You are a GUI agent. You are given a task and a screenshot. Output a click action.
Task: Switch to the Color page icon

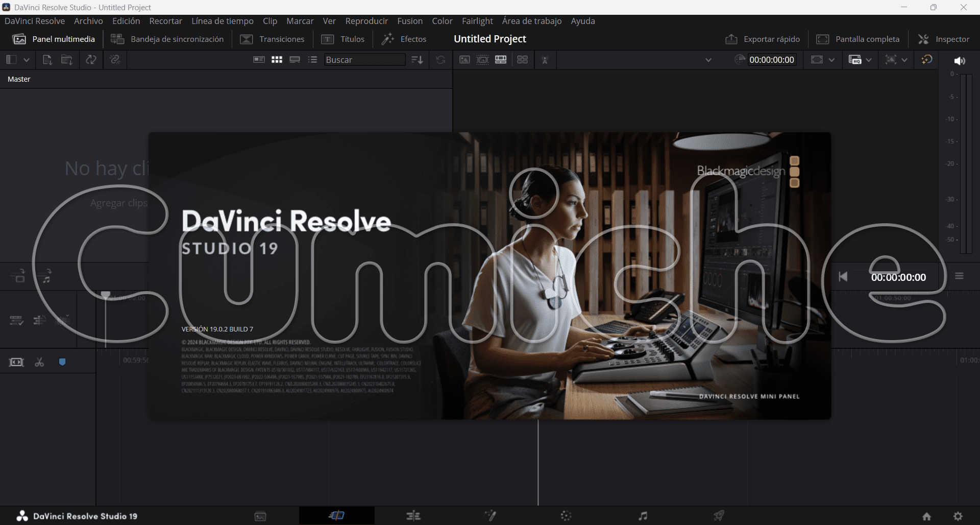click(x=566, y=516)
